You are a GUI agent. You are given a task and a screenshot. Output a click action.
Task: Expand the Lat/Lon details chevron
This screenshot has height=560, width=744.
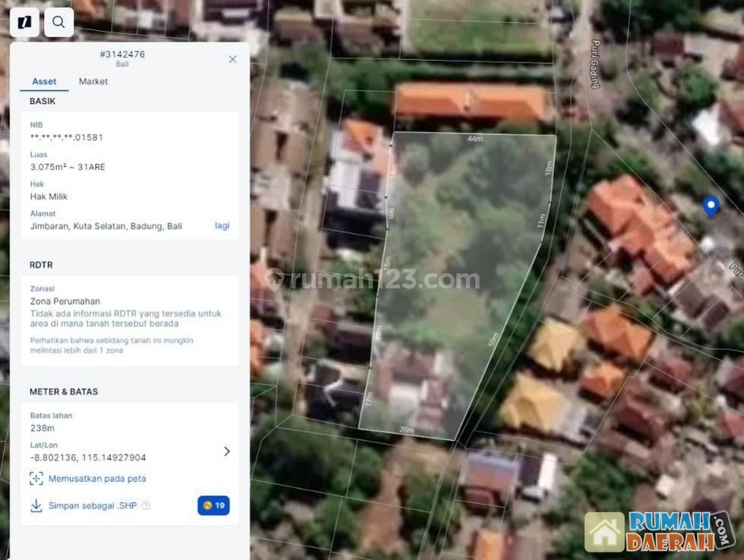pos(226,451)
